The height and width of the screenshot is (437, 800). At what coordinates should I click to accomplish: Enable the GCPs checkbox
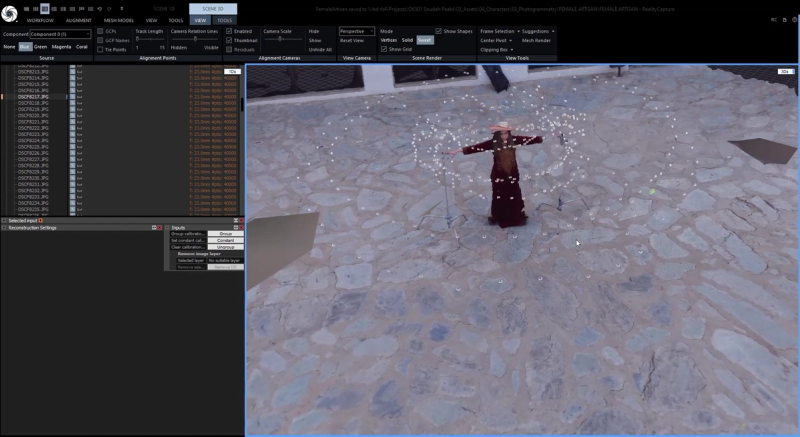[x=100, y=31]
